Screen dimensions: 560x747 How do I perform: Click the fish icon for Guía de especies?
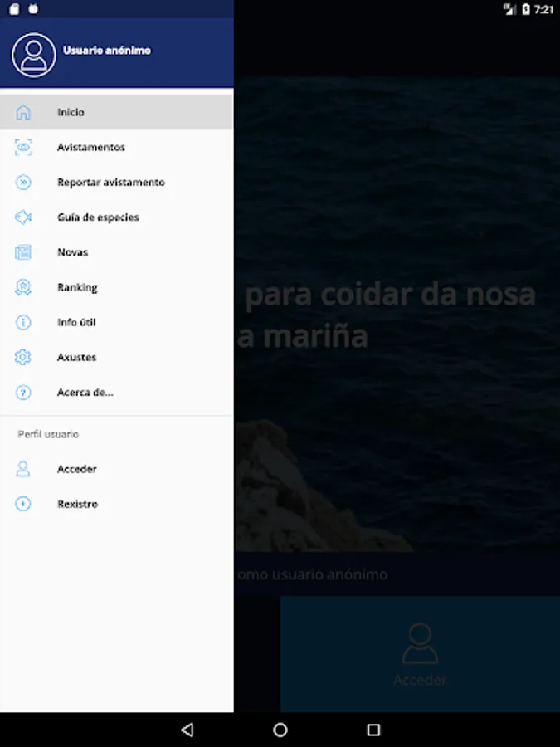coord(23,217)
